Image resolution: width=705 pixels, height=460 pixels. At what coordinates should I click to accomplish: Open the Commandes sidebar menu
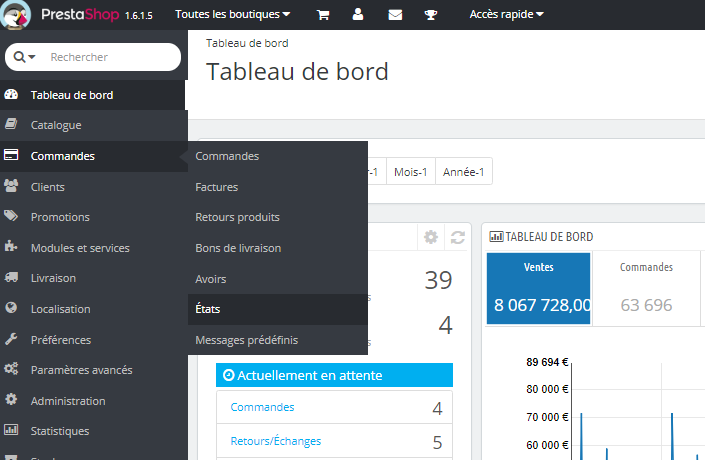coord(94,156)
